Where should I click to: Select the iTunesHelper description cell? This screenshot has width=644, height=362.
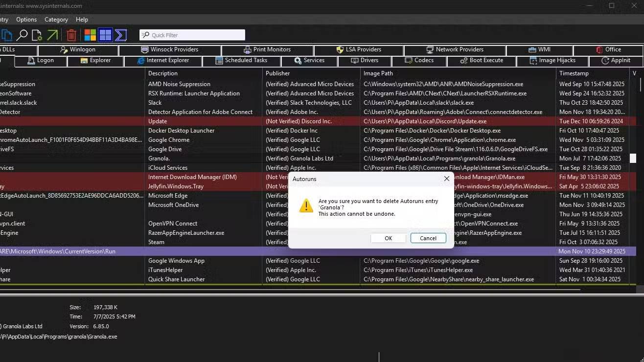(165, 270)
